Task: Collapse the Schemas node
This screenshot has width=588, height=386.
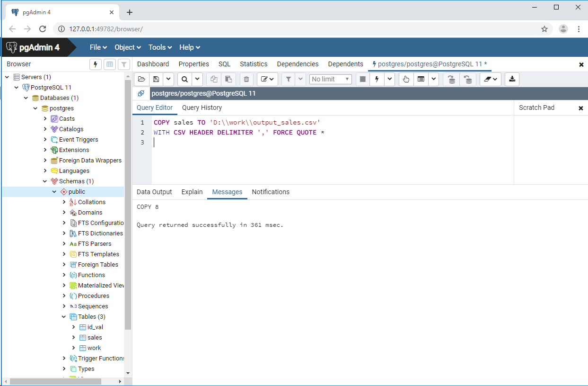Action: [x=45, y=181]
